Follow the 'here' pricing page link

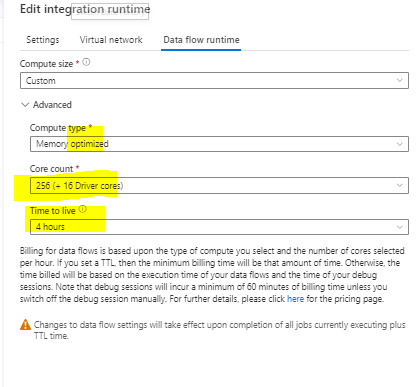(x=295, y=299)
